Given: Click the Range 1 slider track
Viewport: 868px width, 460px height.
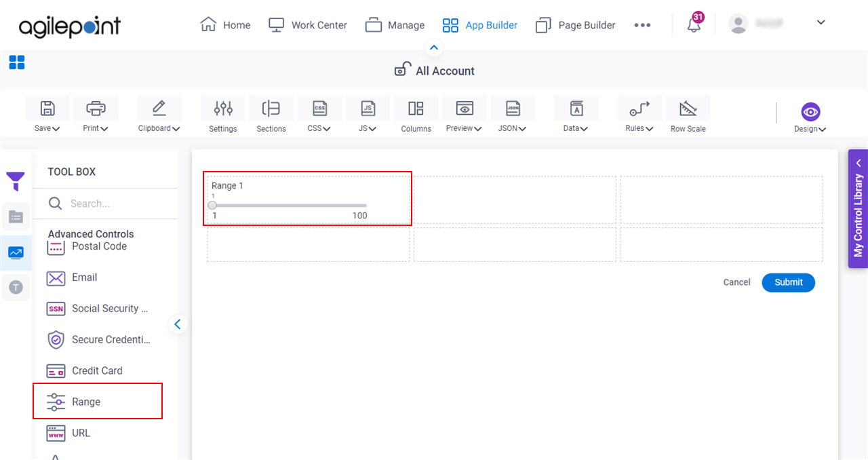Looking at the screenshot, I should click(x=290, y=205).
